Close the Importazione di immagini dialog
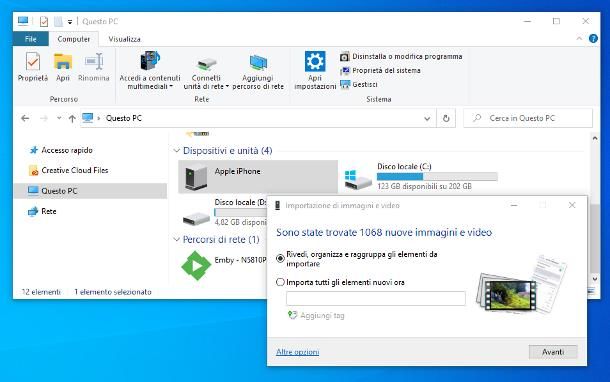This screenshot has width=610, height=382. coord(571,205)
